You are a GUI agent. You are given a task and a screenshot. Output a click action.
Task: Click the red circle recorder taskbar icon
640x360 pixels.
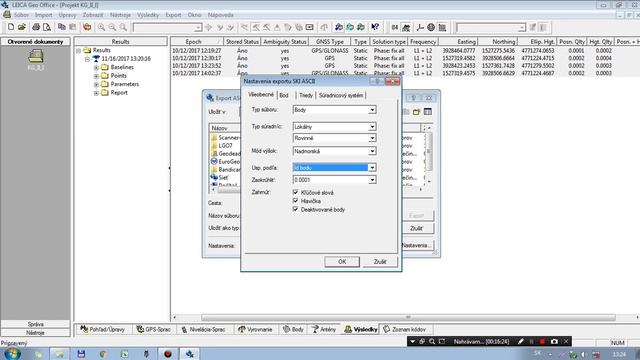click(x=168, y=354)
